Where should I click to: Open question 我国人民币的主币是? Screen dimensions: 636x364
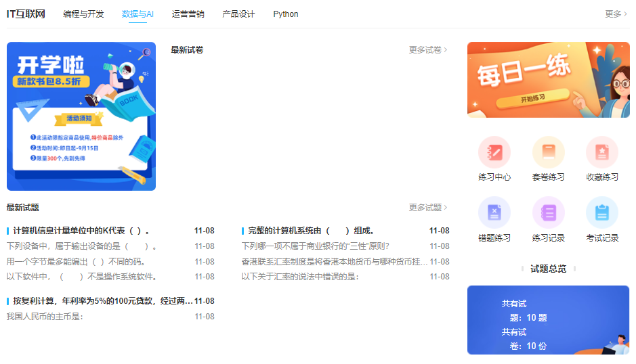45,317
